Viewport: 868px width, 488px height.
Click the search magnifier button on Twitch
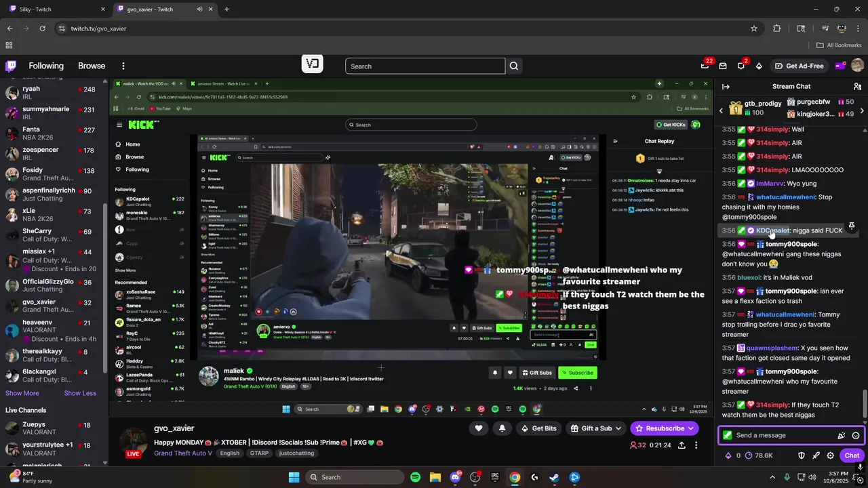pos(514,66)
